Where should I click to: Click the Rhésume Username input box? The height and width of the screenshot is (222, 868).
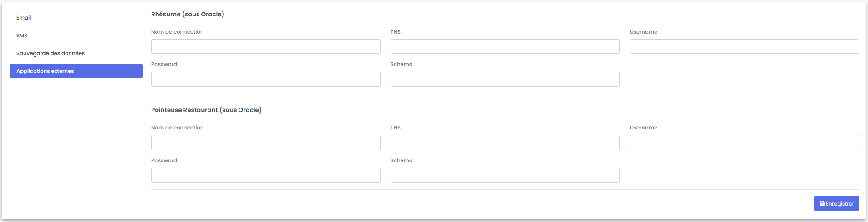pyautogui.click(x=744, y=46)
